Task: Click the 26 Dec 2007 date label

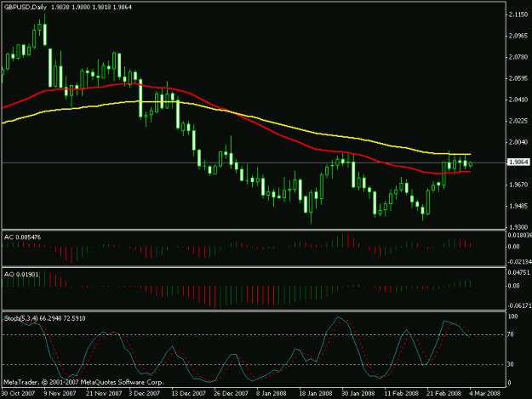Action: click(231, 393)
